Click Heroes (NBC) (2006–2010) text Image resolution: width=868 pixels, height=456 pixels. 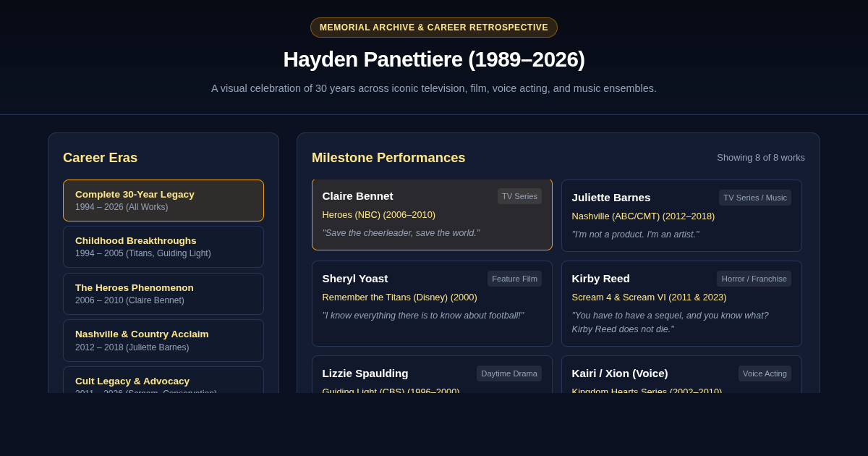[379, 215]
